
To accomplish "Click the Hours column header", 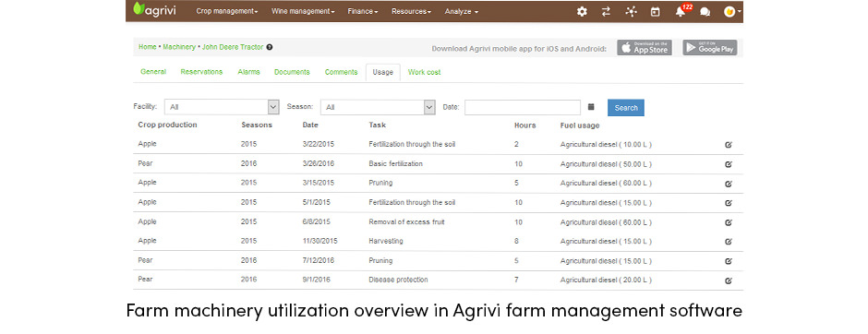I will pyautogui.click(x=524, y=125).
